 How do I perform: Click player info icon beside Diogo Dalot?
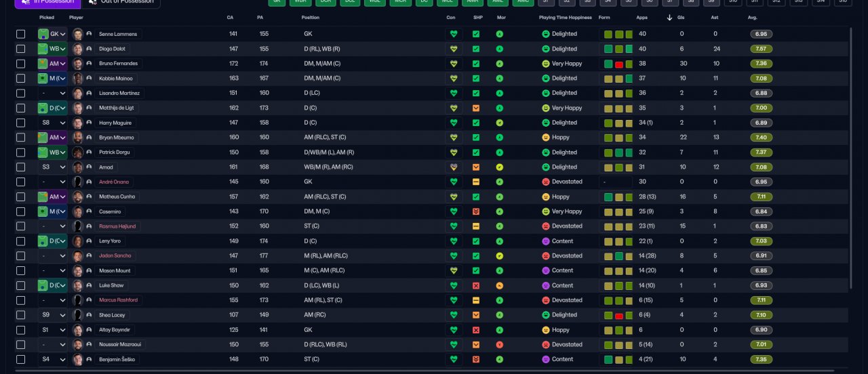click(x=89, y=49)
